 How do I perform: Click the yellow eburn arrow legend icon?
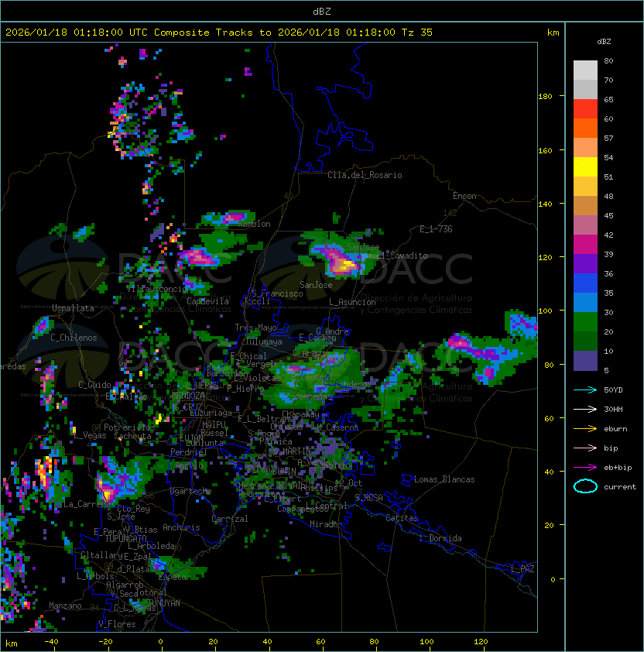tap(585, 429)
